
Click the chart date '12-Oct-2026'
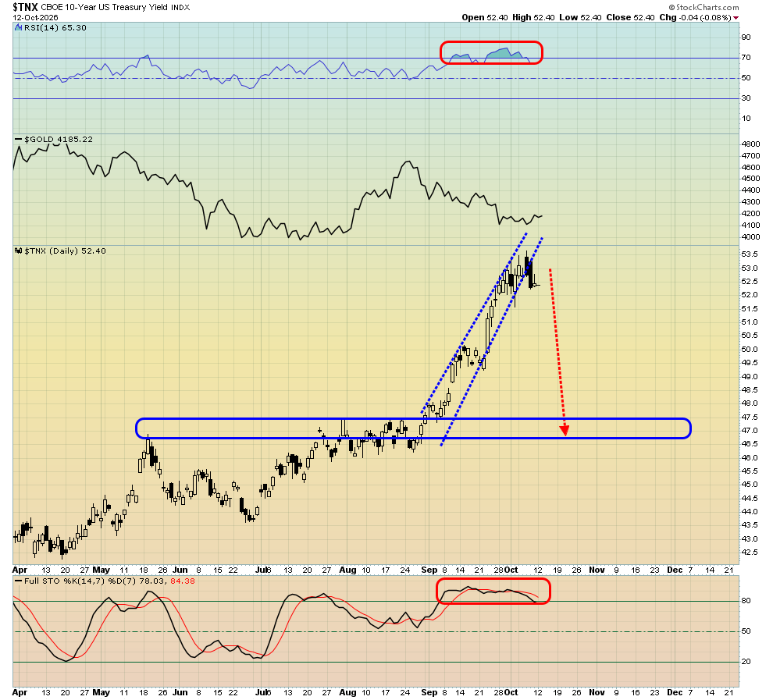35,17
